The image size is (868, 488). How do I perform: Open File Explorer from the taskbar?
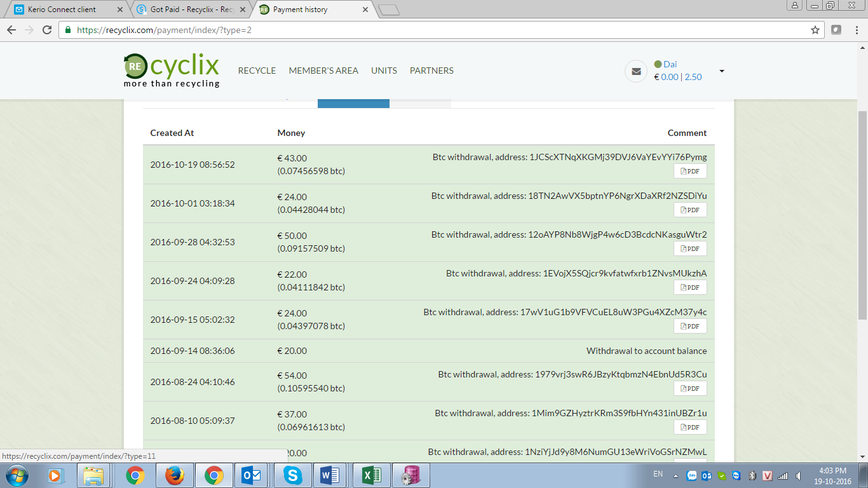[94, 475]
